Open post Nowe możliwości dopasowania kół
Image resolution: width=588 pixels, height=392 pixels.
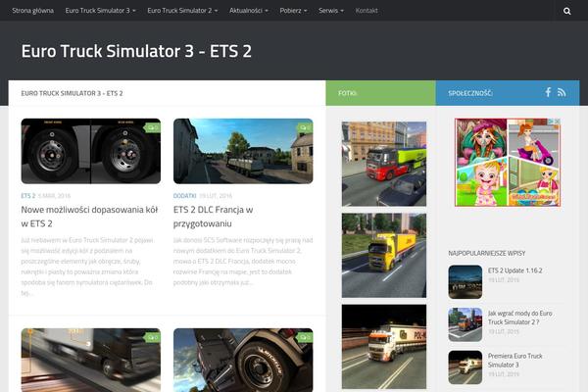pos(89,217)
